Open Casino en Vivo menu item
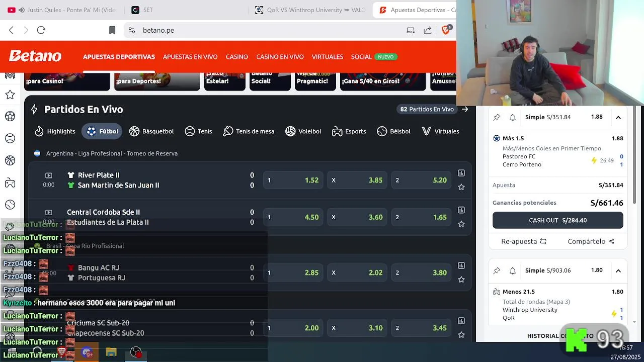Image resolution: width=644 pixels, height=362 pixels. [x=280, y=57]
